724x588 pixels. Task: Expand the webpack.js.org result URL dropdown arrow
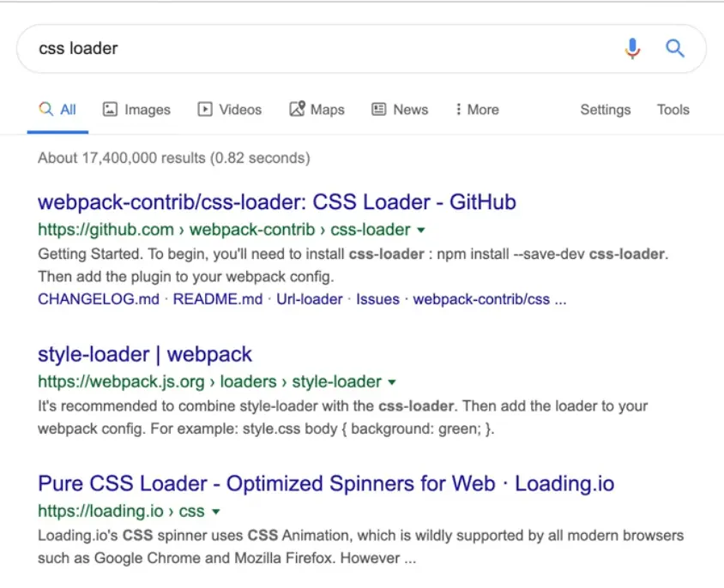tap(392, 382)
